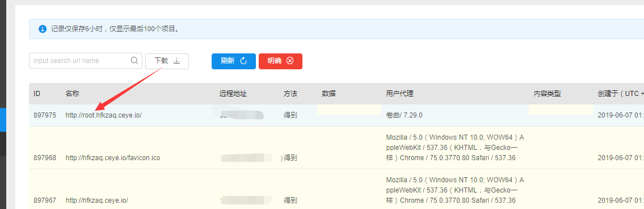This screenshot has width=644, height=209.
Task: Click row ID 897975
Action: [x=45, y=115]
